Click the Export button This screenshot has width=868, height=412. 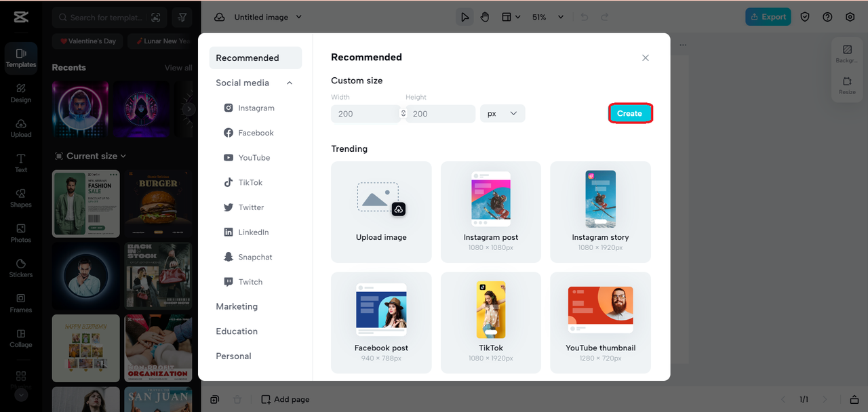click(x=768, y=17)
